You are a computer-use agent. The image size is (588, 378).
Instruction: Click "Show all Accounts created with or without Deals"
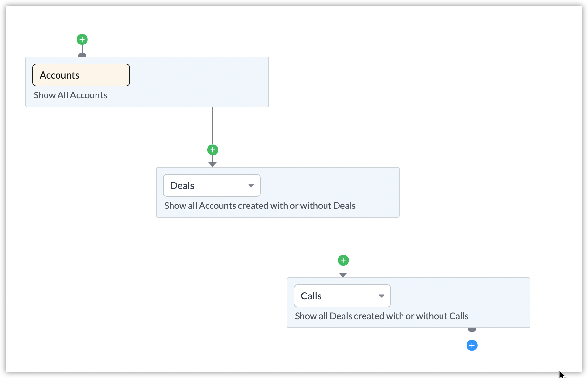[x=260, y=206]
